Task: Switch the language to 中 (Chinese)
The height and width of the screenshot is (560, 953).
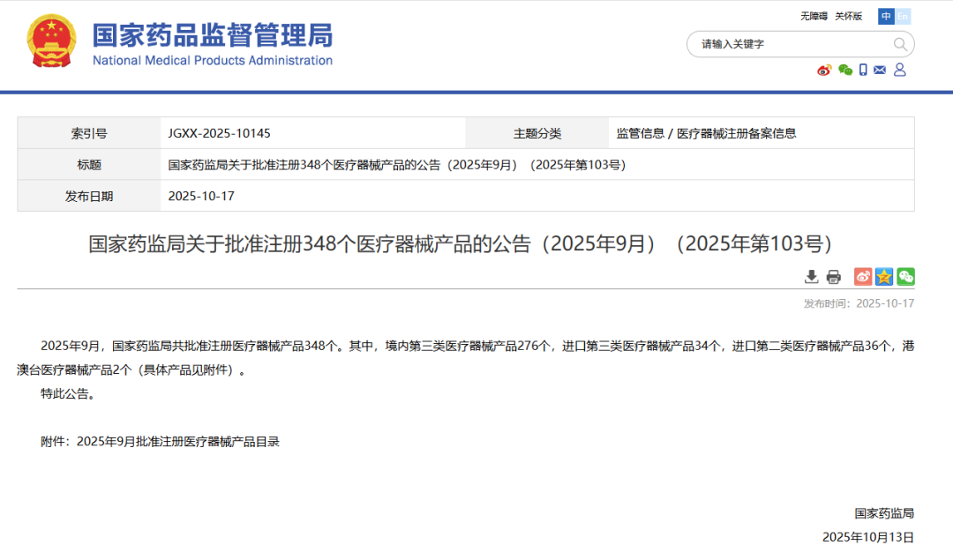Action: pos(886,17)
